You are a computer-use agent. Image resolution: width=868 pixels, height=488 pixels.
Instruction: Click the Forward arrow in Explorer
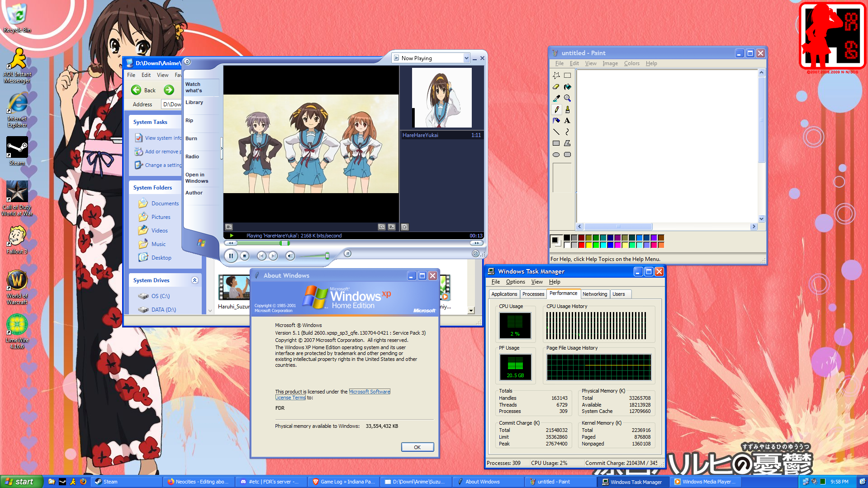[x=169, y=90]
